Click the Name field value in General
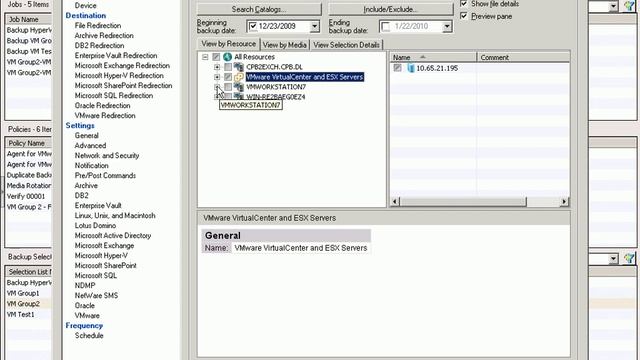Screen dimensions: 640x360 pos(301,248)
